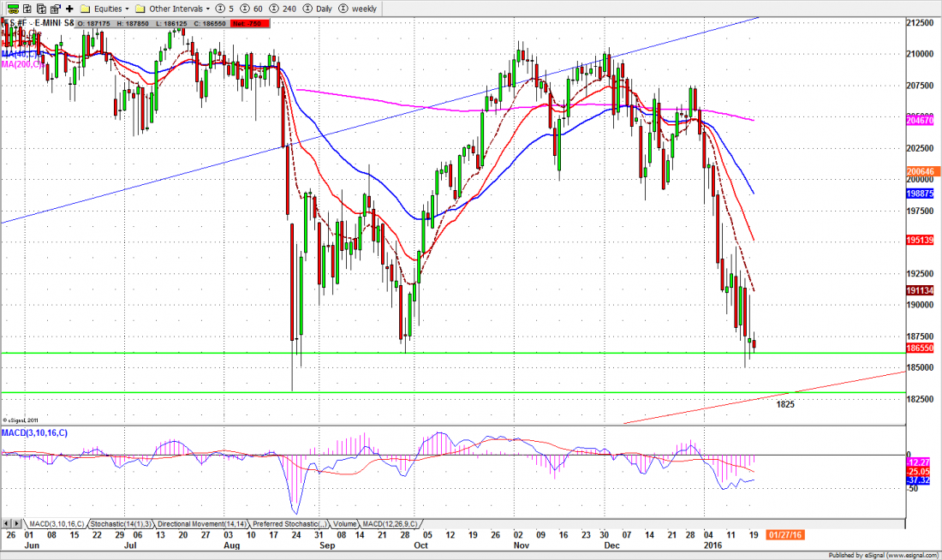Click the fourth toolbar icon with gear window
The image size is (942, 560).
(x=54, y=8)
